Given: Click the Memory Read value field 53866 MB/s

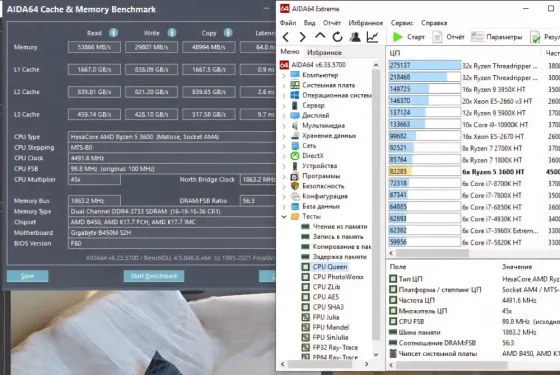Looking at the screenshot, I should [94, 47].
